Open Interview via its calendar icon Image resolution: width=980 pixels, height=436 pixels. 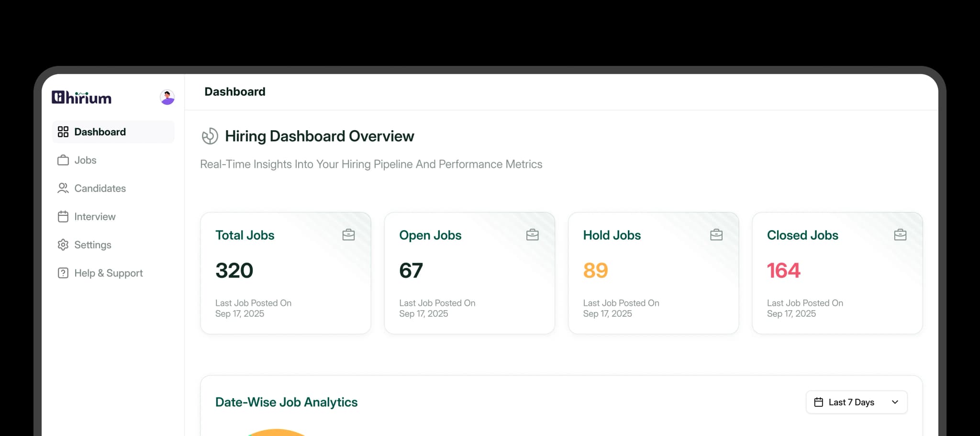pos(63,216)
